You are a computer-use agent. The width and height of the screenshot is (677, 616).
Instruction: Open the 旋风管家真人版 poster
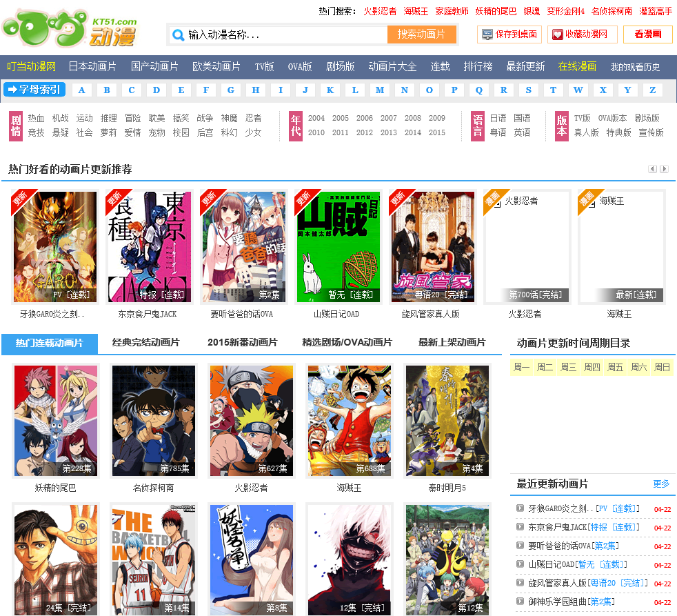433,247
